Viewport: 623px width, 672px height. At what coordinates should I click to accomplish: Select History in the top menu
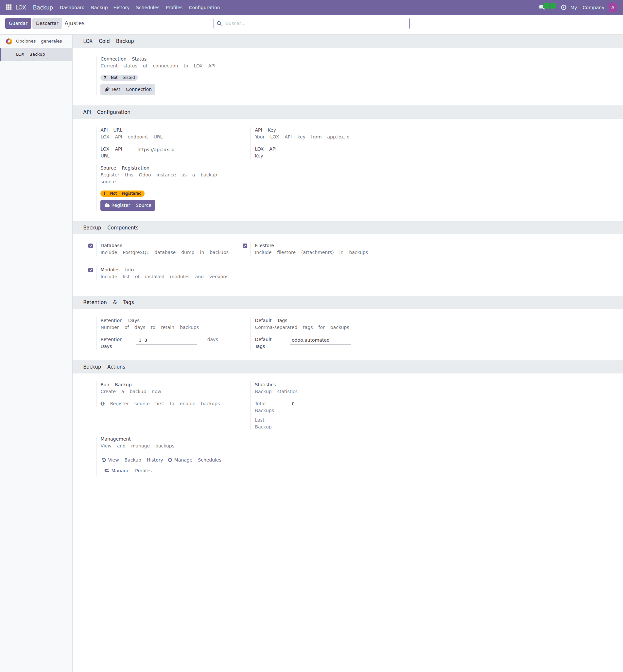click(121, 7)
